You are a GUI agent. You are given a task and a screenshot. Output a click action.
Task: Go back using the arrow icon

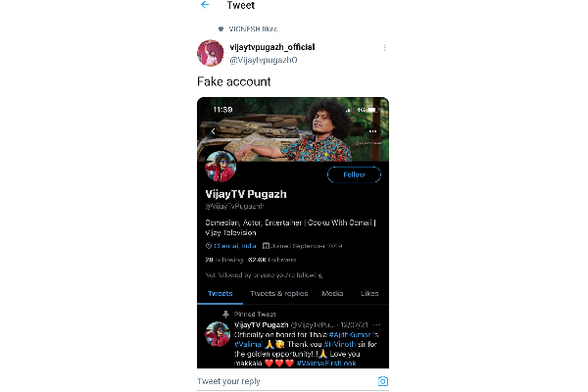205,5
